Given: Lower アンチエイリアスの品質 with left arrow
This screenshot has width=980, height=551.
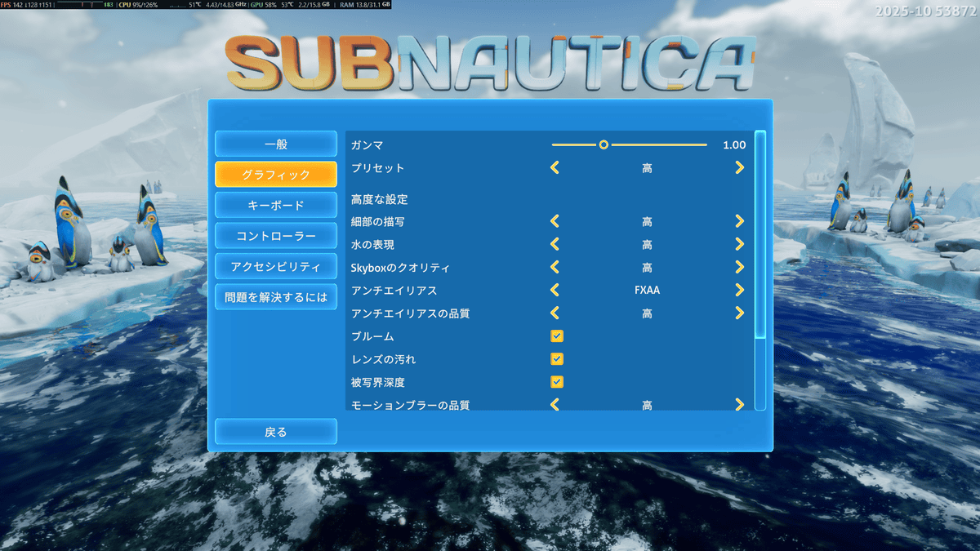Looking at the screenshot, I should [x=555, y=313].
